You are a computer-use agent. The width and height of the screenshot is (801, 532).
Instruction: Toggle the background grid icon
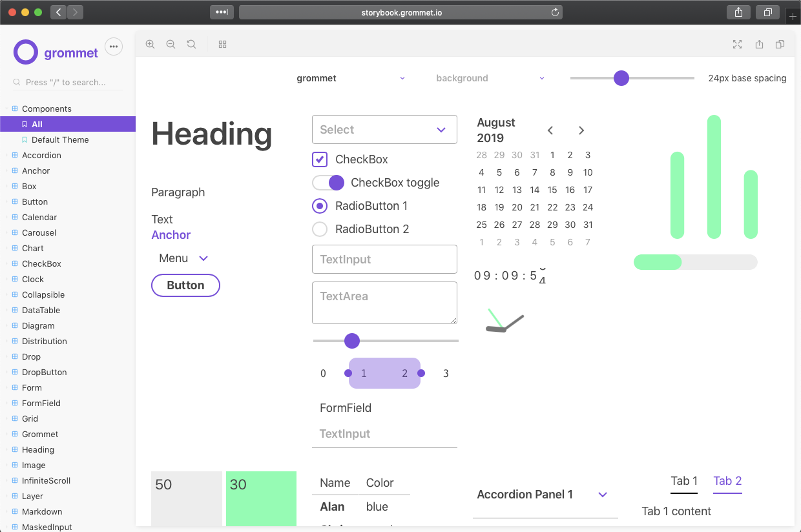click(222, 45)
